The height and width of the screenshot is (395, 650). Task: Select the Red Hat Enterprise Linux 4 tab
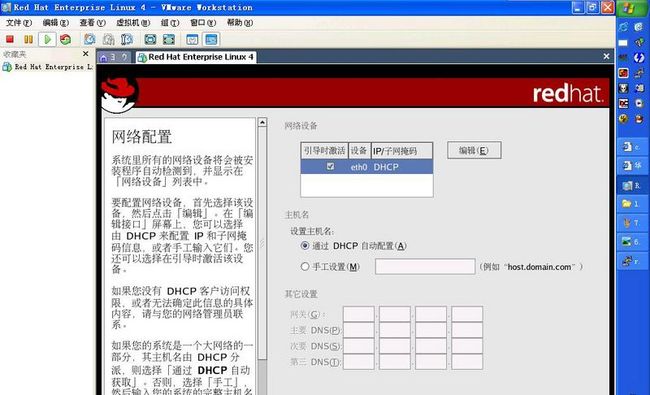pyautogui.click(x=196, y=57)
